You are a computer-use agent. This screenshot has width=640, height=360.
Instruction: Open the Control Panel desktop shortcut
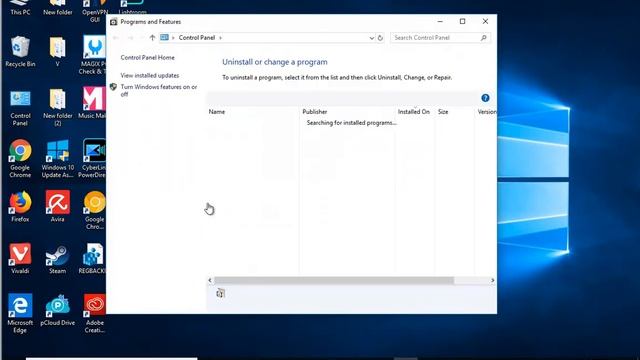tap(20, 108)
